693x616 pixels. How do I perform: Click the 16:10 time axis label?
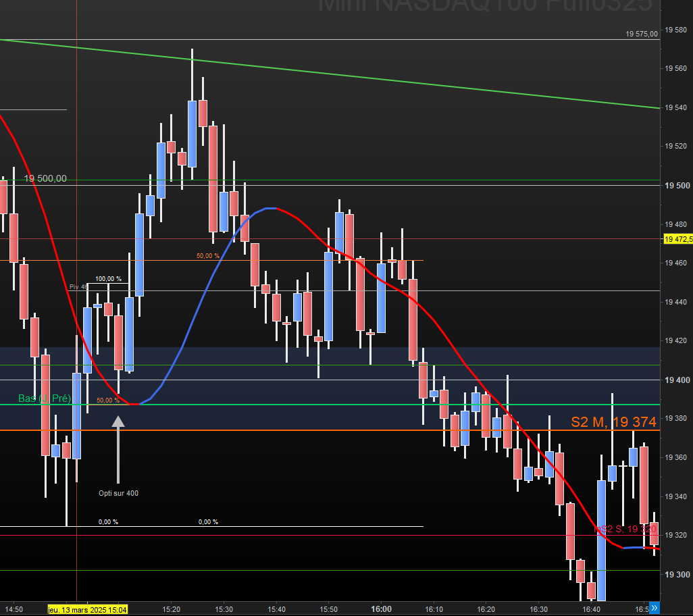coord(434,609)
